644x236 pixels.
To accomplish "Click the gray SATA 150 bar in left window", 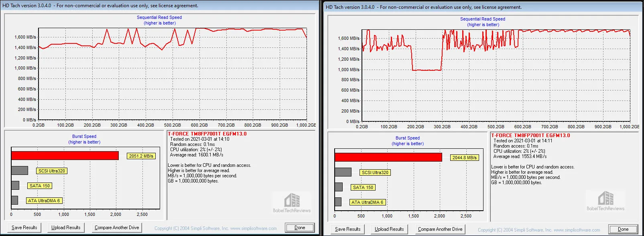I will 15,185.
